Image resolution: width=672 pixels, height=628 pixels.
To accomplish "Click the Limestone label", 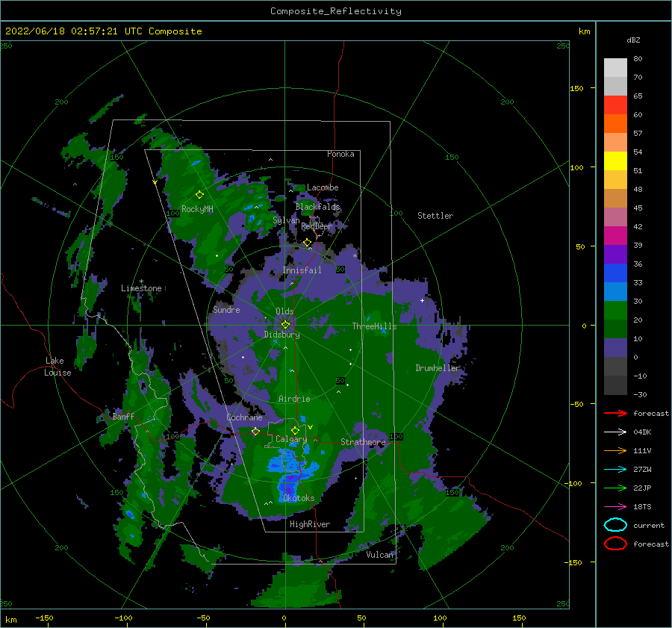I will pos(141,288).
